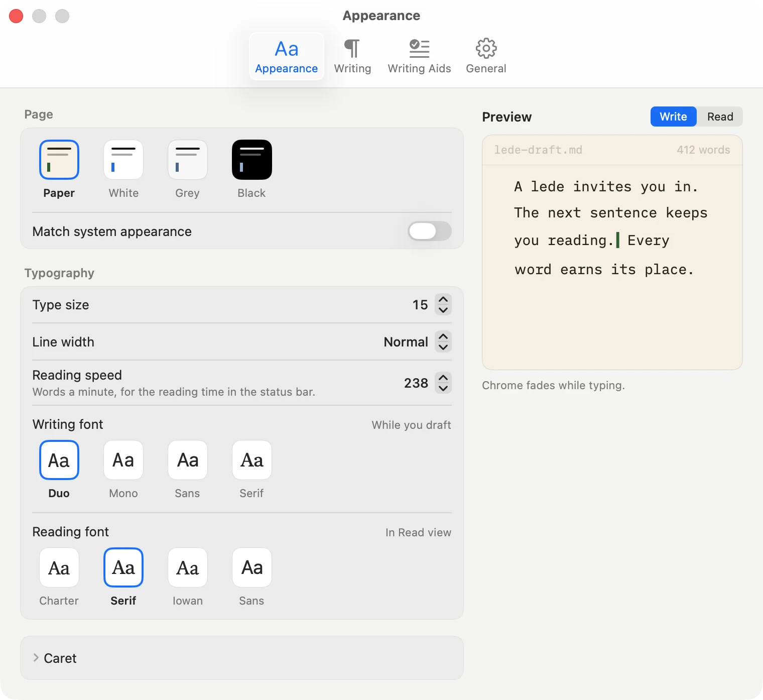Click the Reading speed stepper arrows
The height and width of the screenshot is (700, 763).
click(443, 383)
